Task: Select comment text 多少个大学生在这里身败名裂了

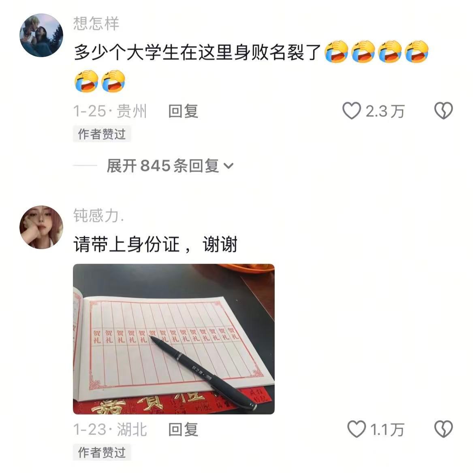Action: [x=197, y=52]
